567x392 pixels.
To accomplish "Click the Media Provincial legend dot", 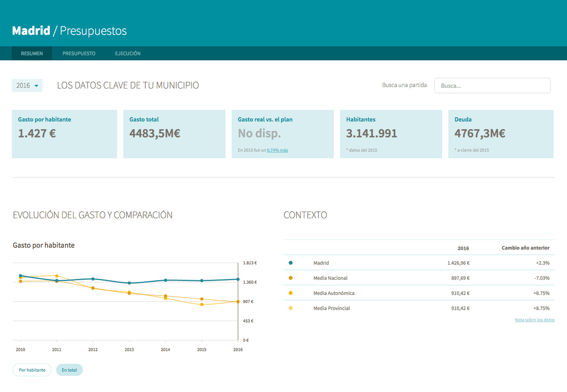I will pyautogui.click(x=291, y=308).
